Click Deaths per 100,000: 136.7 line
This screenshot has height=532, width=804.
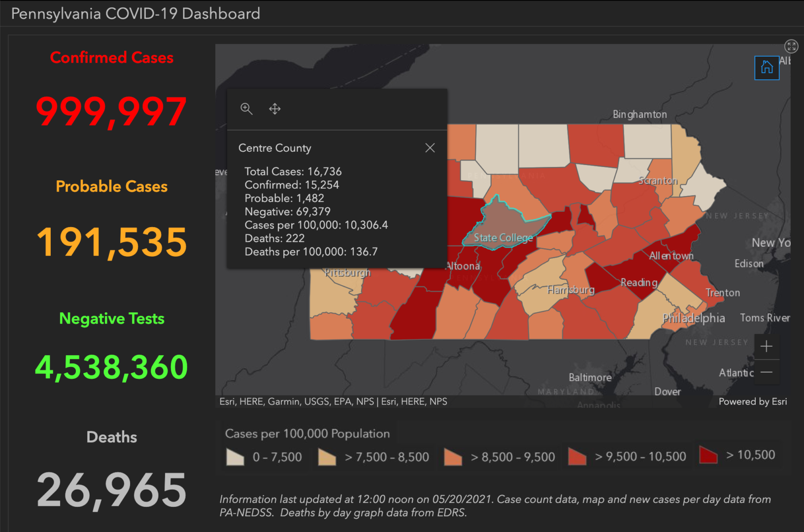coord(311,252)
